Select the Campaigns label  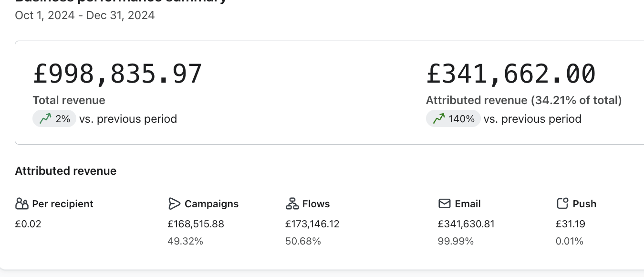click(211, 204)
